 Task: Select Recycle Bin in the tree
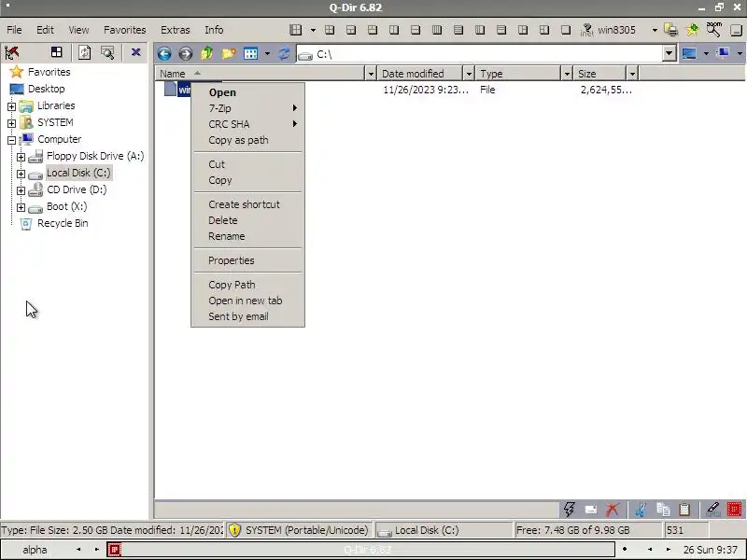pyautogui.click(x=63, y=223)
